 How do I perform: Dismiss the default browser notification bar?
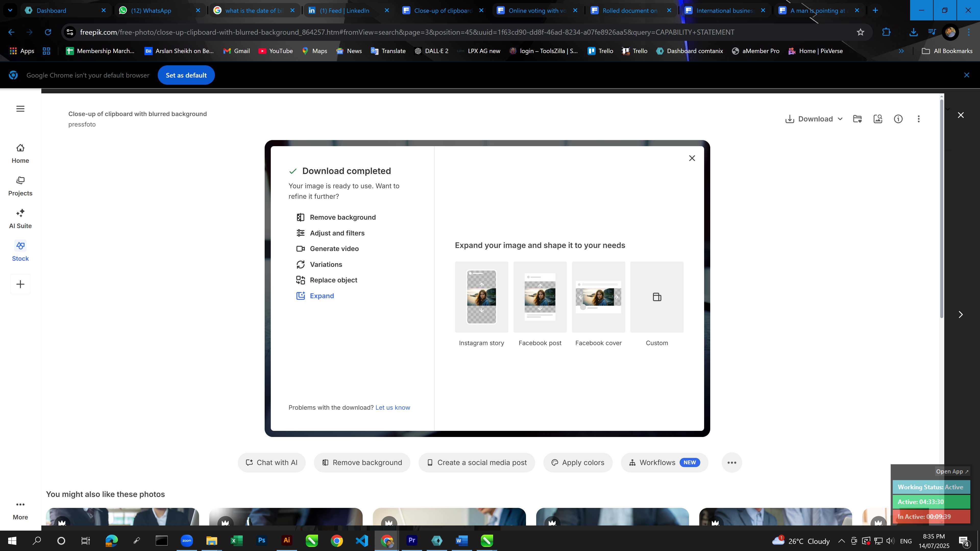(x=967, y=75)
